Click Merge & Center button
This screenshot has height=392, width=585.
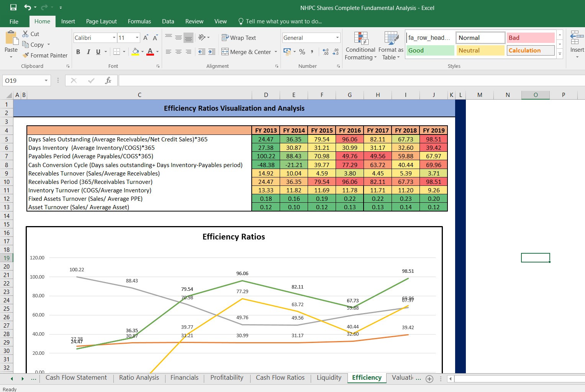(x=246, y=52)
